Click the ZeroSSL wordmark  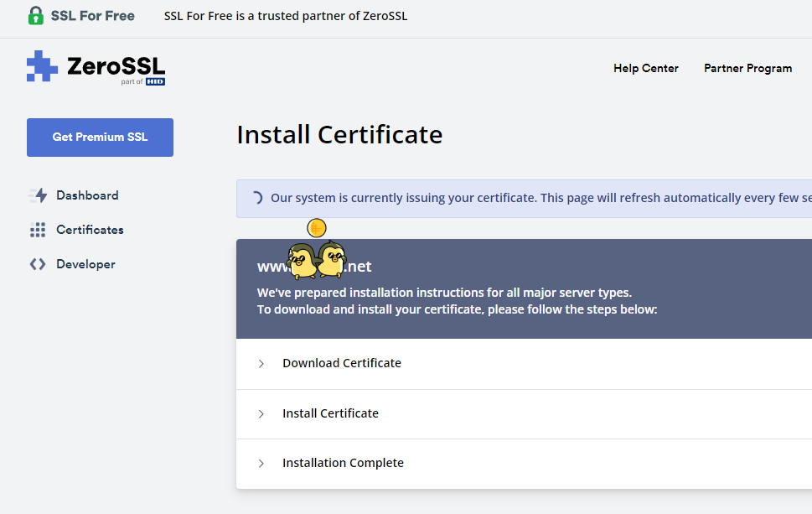pos(116,66)
